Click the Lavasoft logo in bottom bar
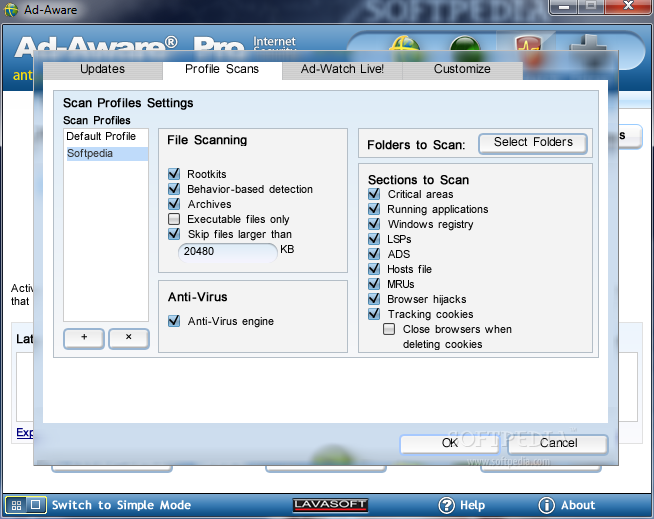654x519 pixels. [330, 505]
